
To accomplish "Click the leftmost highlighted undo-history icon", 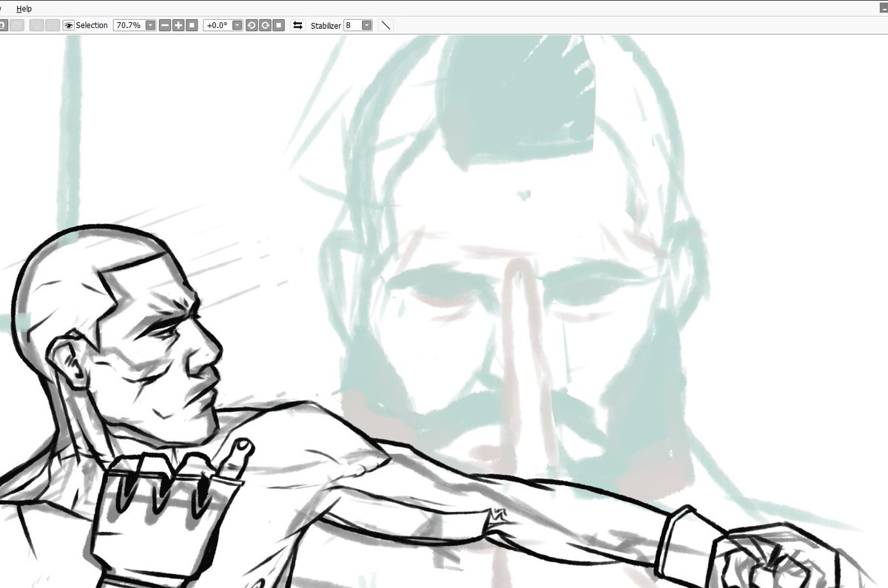I will [4, 24].
